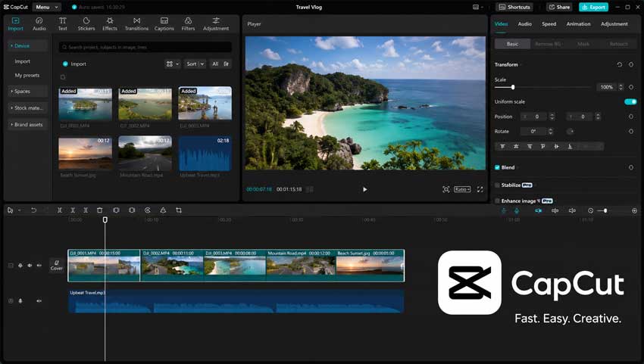Click the rotation dial next to Rotate

click(570, 132)
